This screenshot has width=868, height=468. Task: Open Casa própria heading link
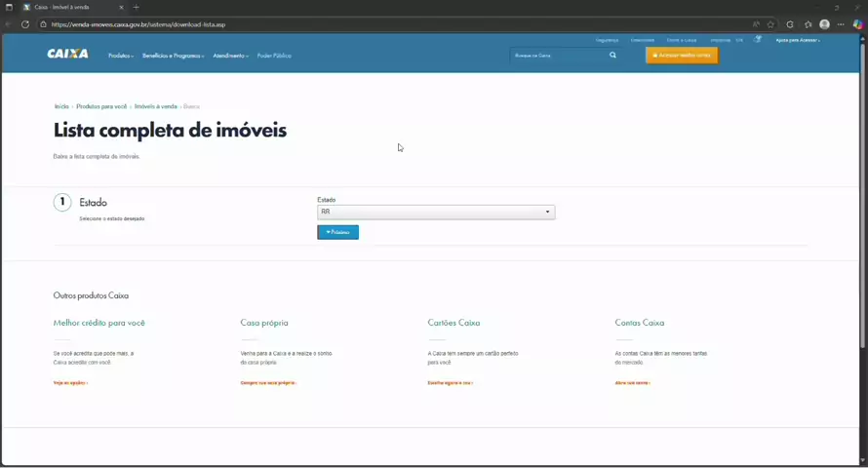(x=264, y=323)
